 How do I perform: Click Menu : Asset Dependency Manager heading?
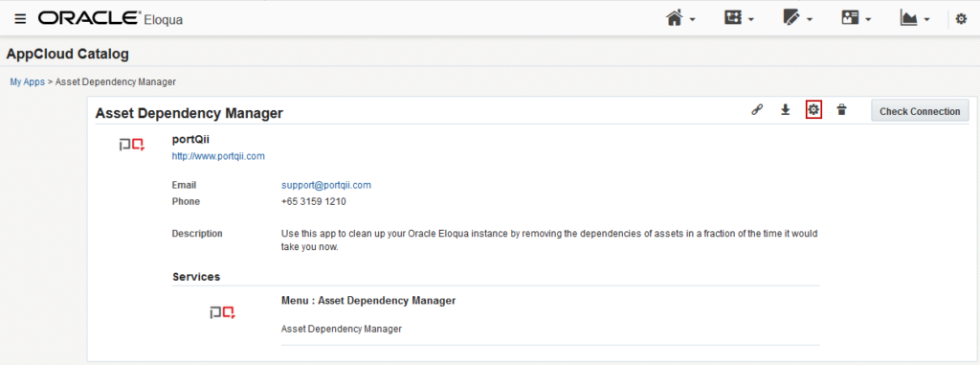pyautogui.click(x=368, y=301)
